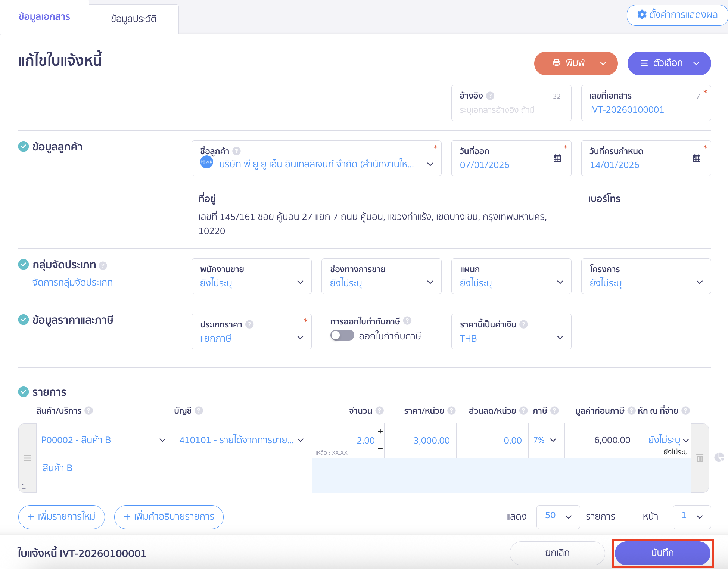Click the due date calendar icon
Viewport: 728px width, 569px height.
pos(696,158)
